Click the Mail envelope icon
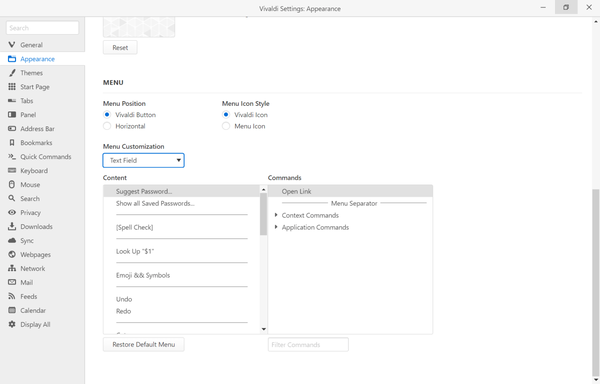The width and height of the screenshot is (600, 384). click(12, 282)
